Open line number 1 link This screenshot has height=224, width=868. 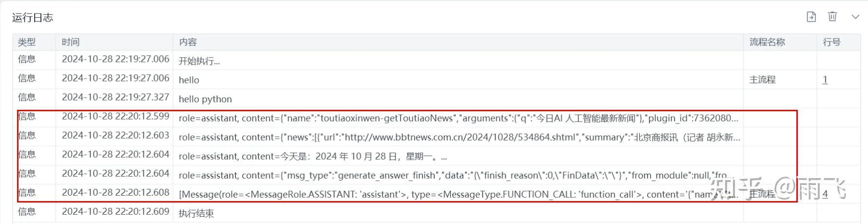[825, 80]
